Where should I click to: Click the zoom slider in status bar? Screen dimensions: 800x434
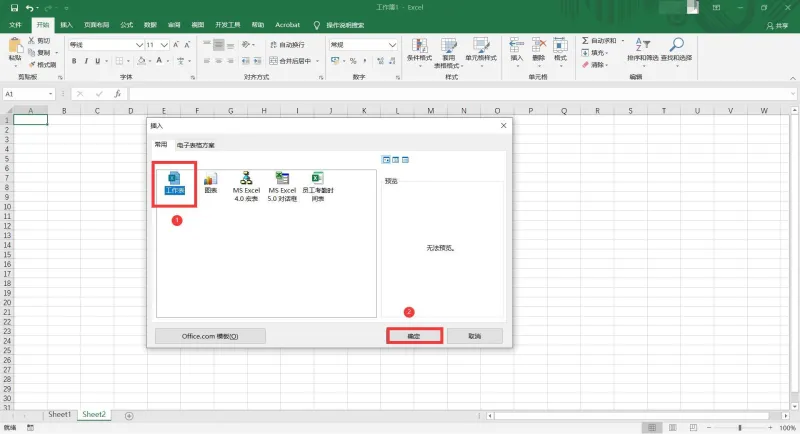click(740, 427)
